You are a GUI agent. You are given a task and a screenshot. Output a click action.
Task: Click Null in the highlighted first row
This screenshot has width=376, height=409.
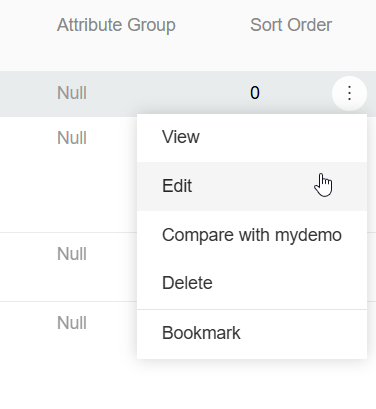[x=72, y=93]
